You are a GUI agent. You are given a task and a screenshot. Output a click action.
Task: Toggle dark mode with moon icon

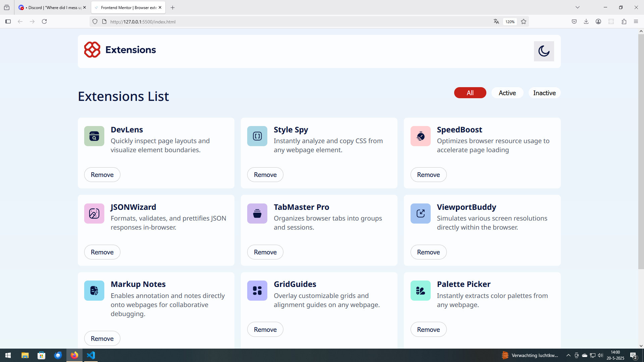544,51
